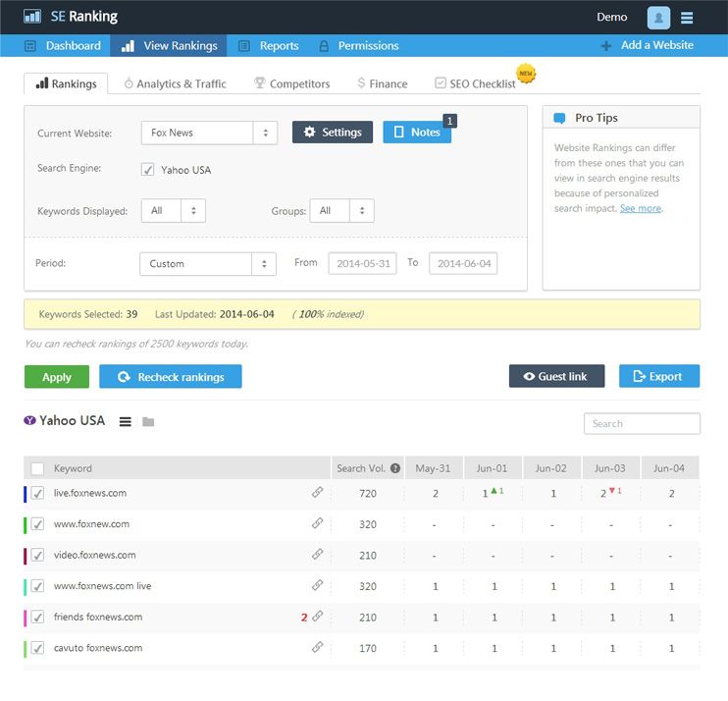
Task: Click red down arrow in Jun-03 cell
Action: [612, 491]
